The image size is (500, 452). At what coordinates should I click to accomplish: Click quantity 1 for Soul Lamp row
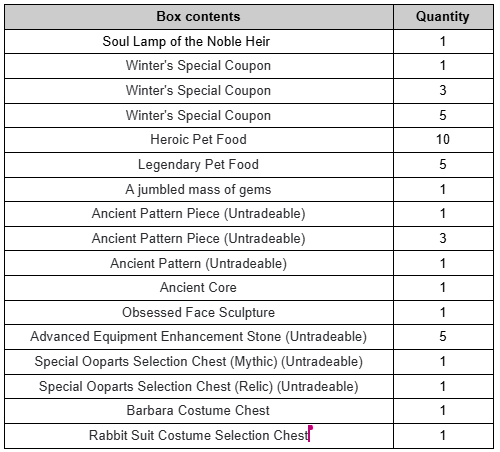tap(443, 42)
